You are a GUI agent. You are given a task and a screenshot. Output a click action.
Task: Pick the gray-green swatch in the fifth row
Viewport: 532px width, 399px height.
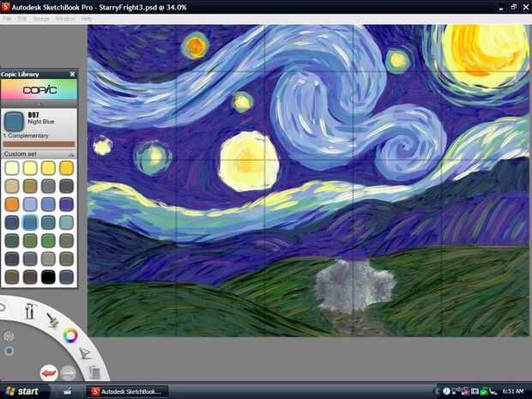[66, 240]
